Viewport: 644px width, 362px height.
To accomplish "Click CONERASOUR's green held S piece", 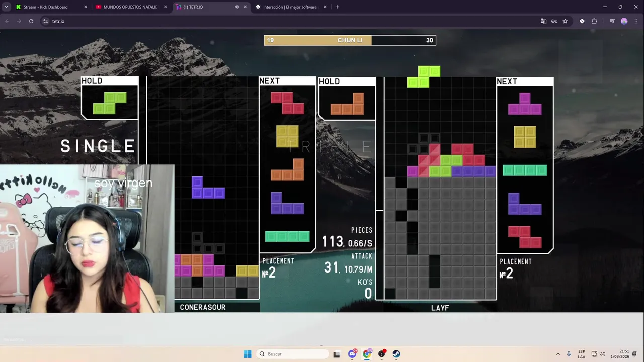I will pos(110,103).
